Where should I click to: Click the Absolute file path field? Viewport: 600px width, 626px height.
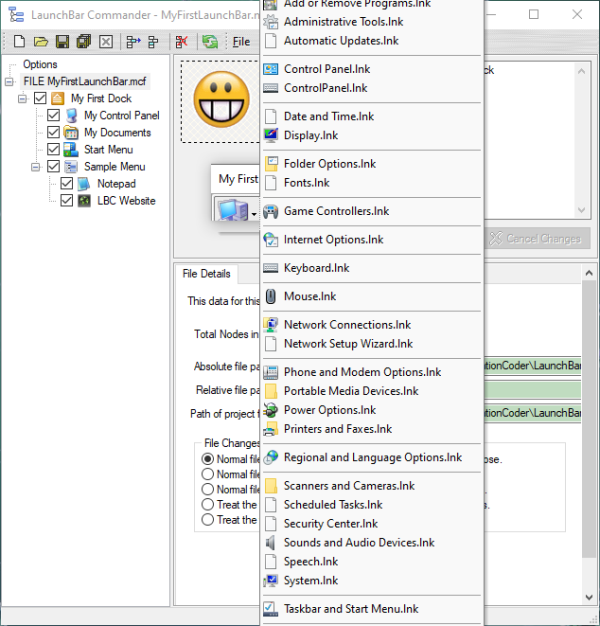click(x=533, y=366)
